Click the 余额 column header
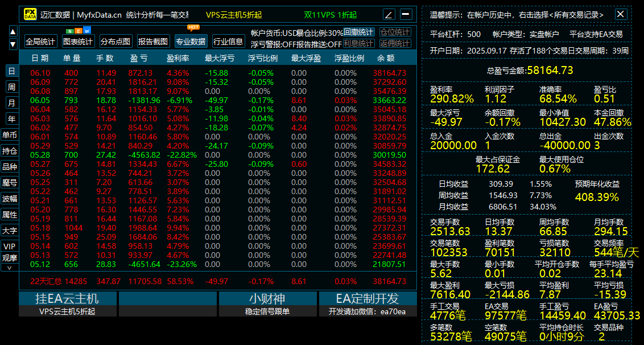Viewport: 644px width, 345px height. (x=386, y=59)
